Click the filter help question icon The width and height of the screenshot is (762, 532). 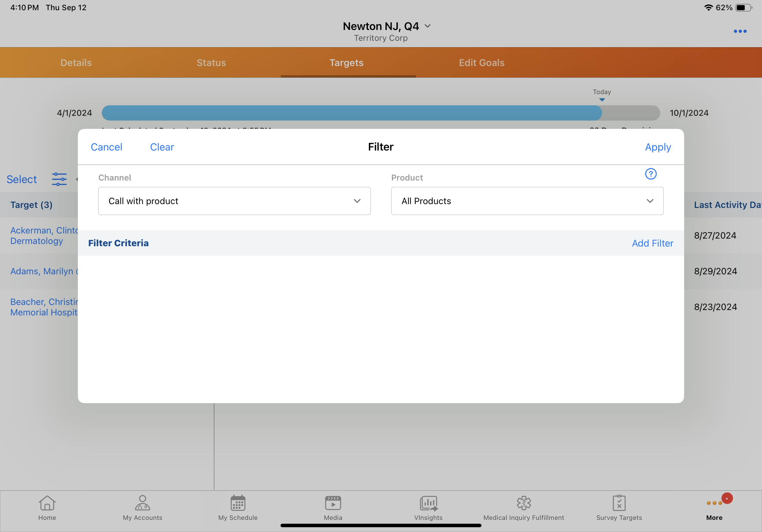tap(651, 174)
